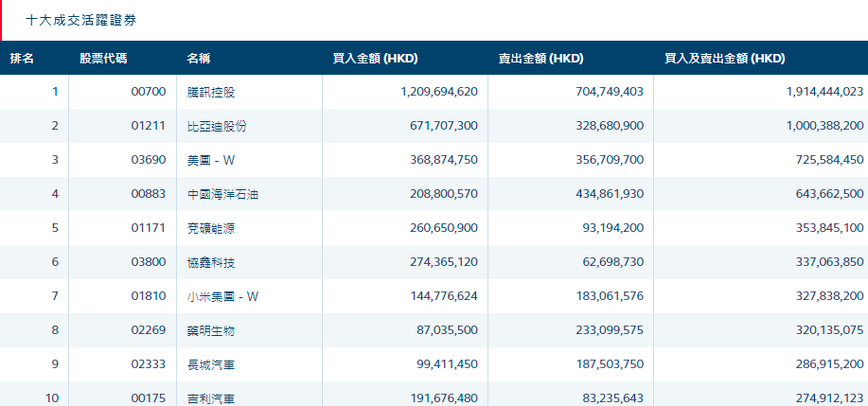Click buy amount 260,650,900
Image resolution: width=868 pixels, height=406 pixels.
(444, 228)
